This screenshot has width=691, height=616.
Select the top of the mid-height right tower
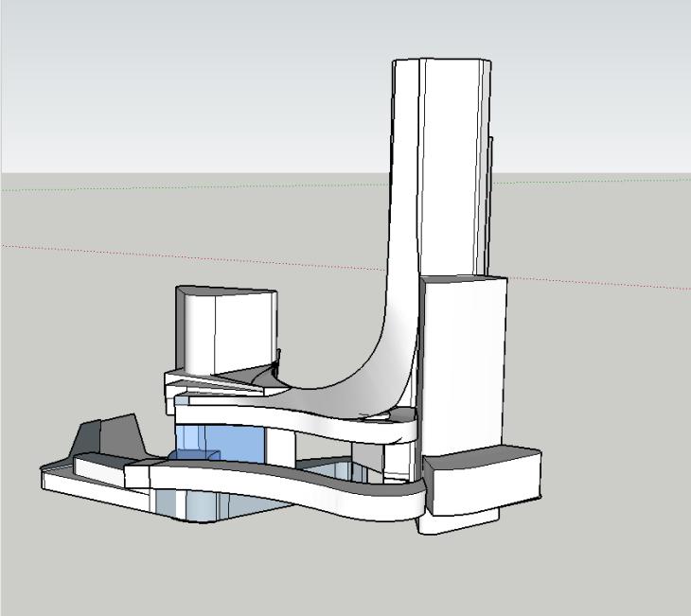pyautogui.click(x=462, y=280)
